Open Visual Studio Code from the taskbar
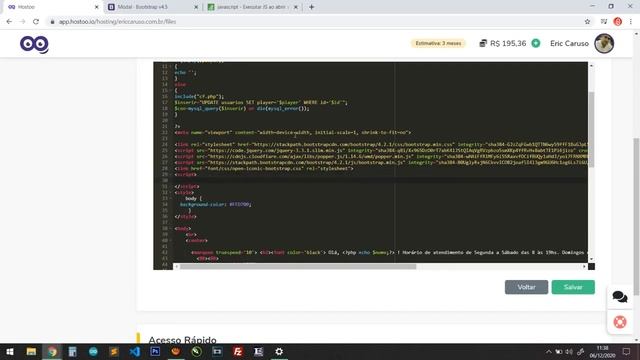This screenshot has width=640, height=360. [x=135, y=351]
